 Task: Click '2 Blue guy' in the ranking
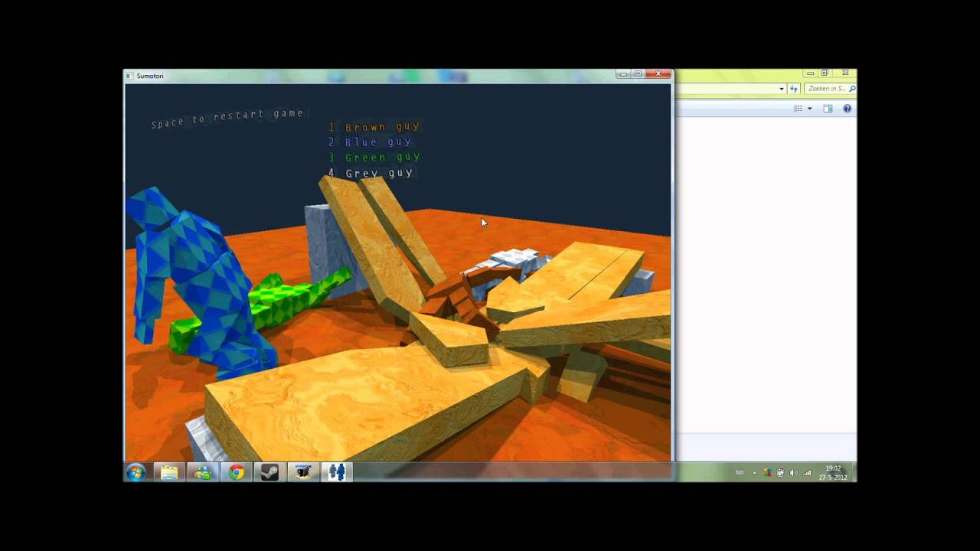(x=370, y=142)
